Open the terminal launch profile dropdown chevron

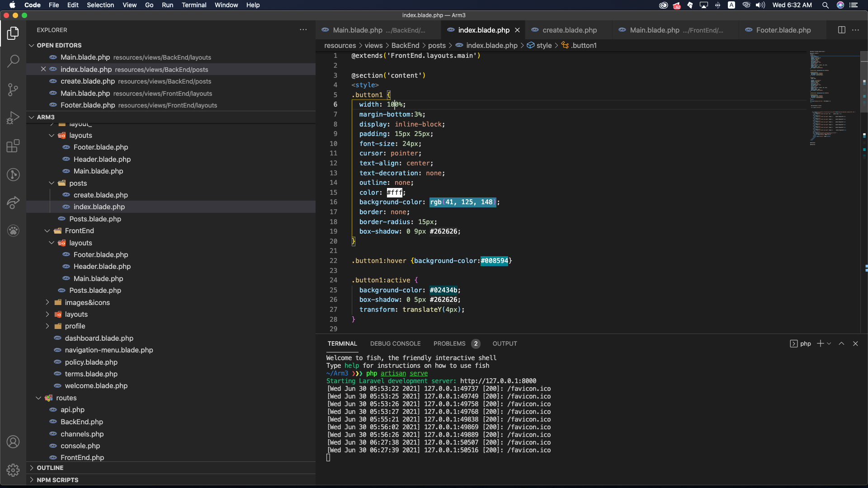[x=829, y=343]
